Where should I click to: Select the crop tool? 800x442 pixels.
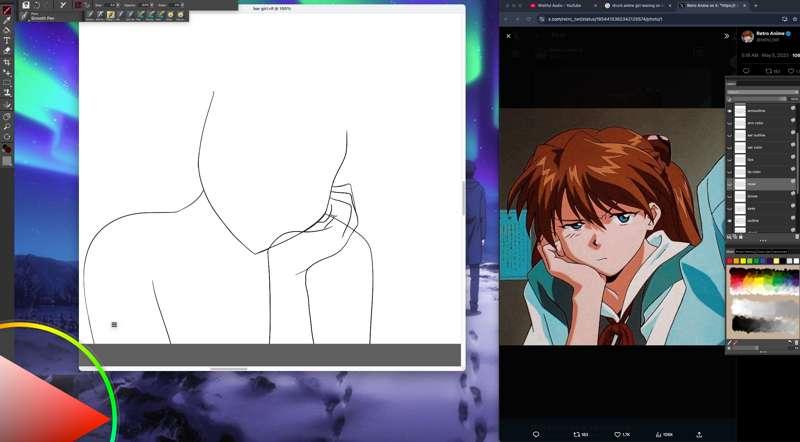(7, 62)
